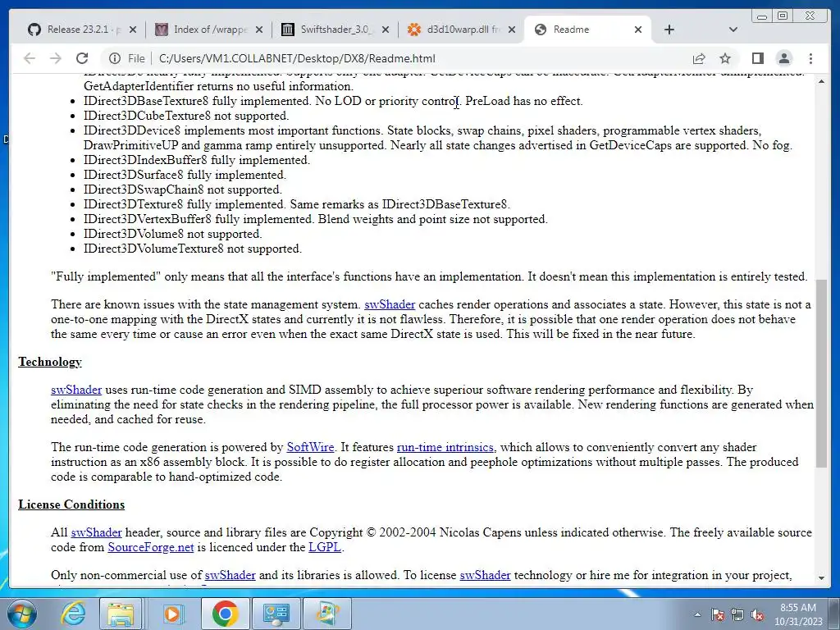Click the IDirect3DVolume8 not supported line
The height and width of the screenshot is (630, 840).
(172, 234)
